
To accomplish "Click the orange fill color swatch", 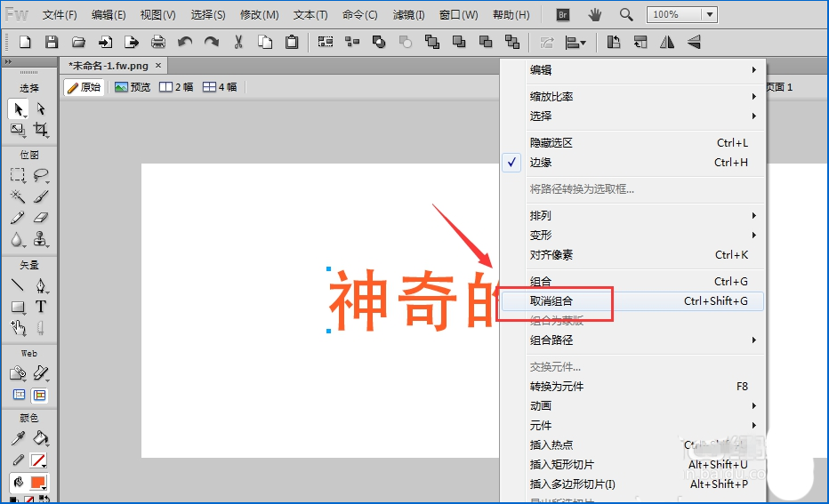I will [x=38, y=483].
